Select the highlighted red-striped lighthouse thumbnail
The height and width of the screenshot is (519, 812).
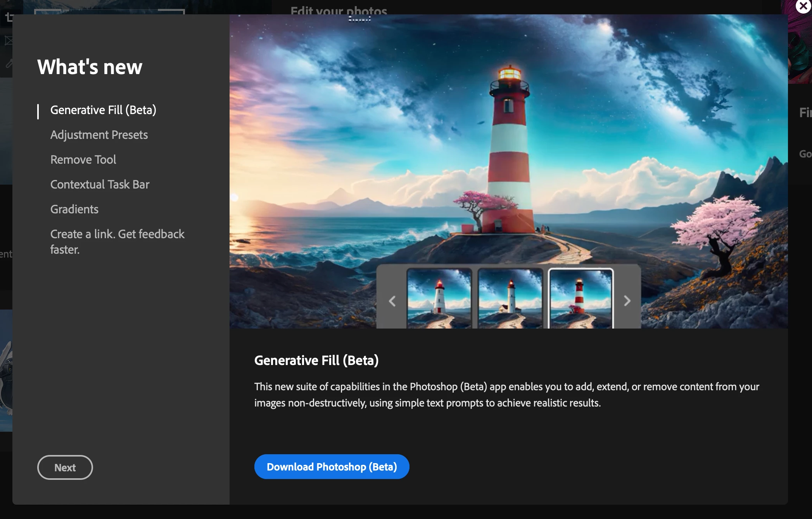580,299
